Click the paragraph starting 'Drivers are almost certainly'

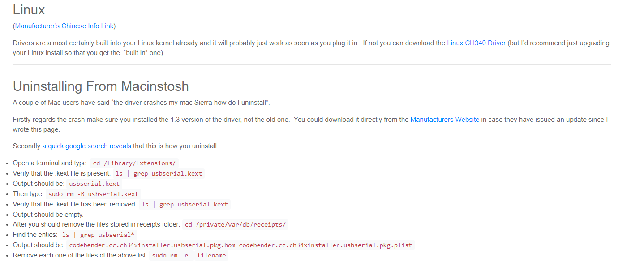pyautogui.click(x=224, y=43)
